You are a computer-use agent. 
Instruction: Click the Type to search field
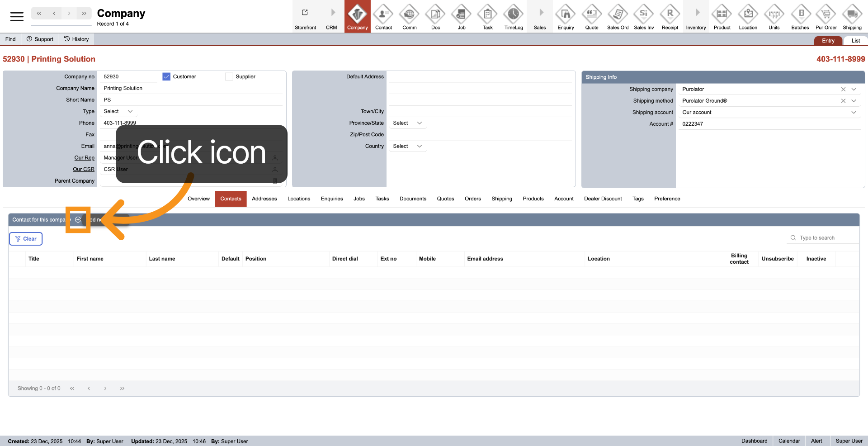(x=826, y=238)
